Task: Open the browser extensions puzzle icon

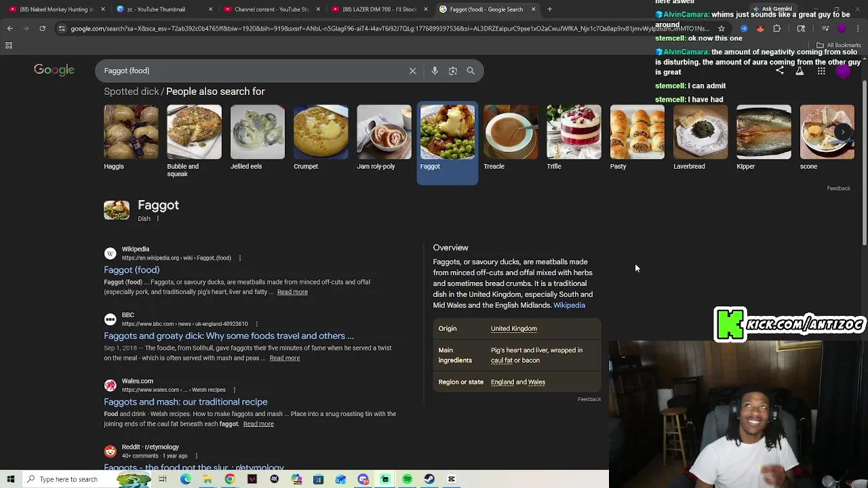Action: coord(777,28)
